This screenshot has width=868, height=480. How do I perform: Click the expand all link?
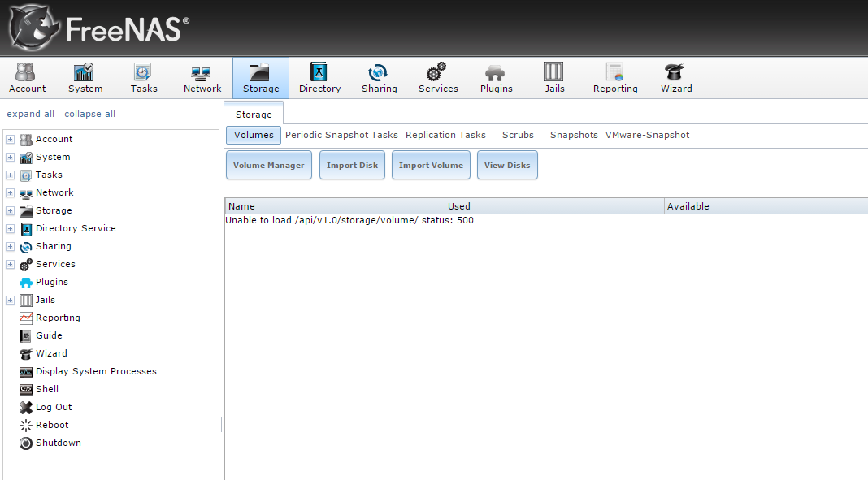pyautogui.click(x=30, y=114)
